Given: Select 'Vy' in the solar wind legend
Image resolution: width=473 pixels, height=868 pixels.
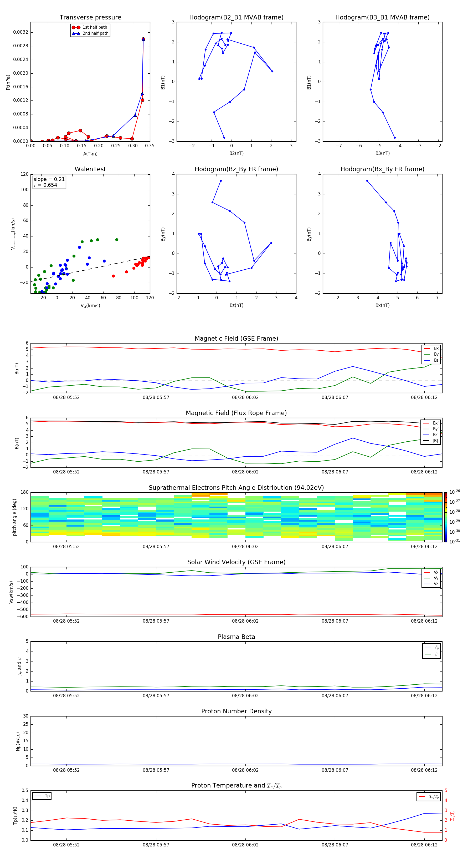Looking at the screenshot, I should 431,578.
